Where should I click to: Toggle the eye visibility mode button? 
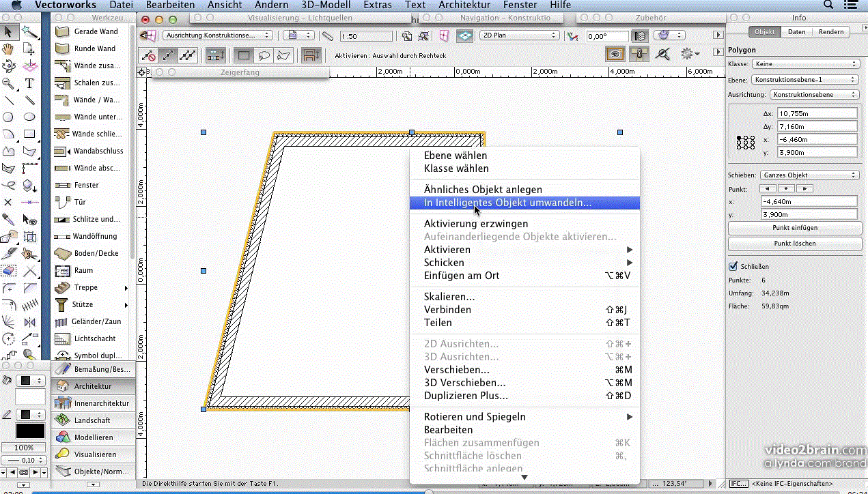pyautogui.click(x=615, y=55)
